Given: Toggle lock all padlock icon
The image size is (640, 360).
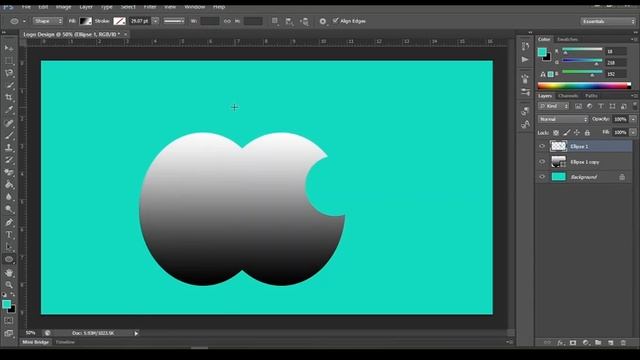Looking at the screenshot, I should pyautogui.click(x=587, y=133).
